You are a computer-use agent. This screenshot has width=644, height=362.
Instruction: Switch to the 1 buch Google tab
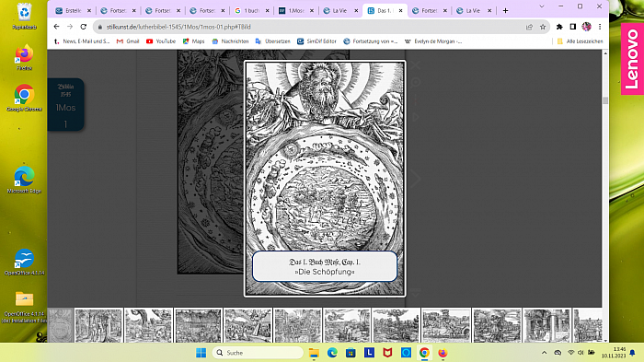pos(252,11)
